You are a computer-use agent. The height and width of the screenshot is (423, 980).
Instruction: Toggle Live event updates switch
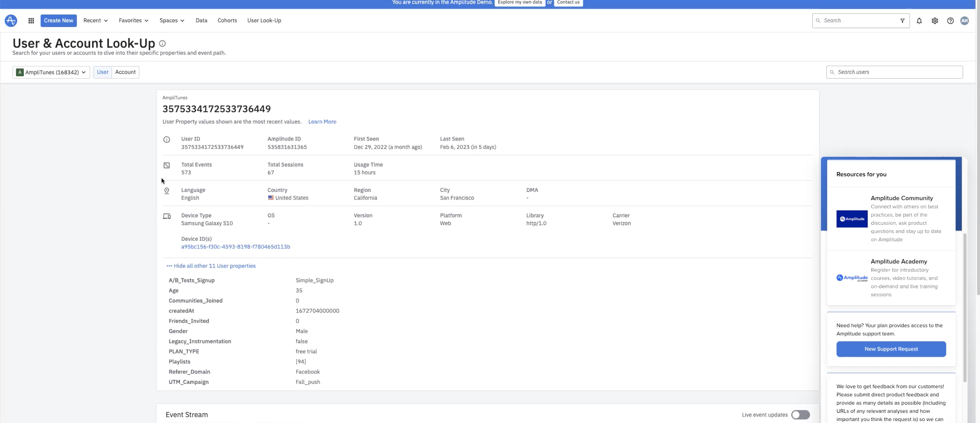(x=800, y=414)
